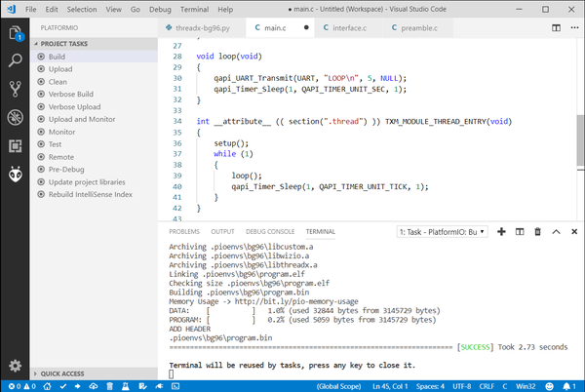Screen dimensions: 585x392
Task: Switch to DEBUG CONSOLE panel tab
Action: (270, 232)
